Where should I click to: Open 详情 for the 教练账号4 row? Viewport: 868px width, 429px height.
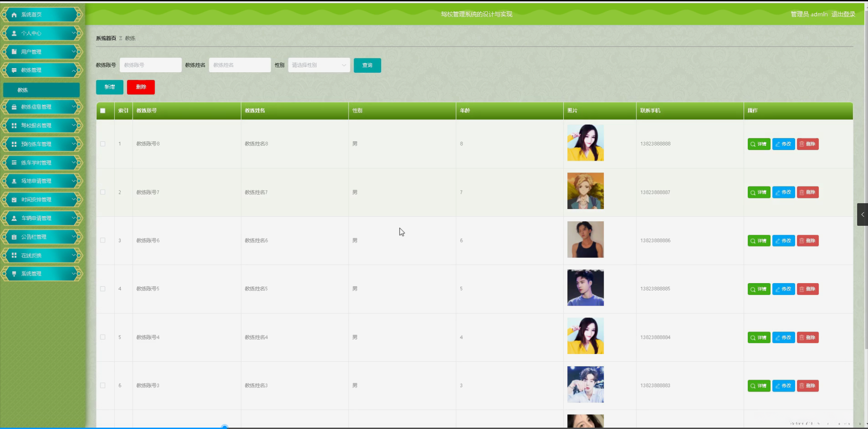point(759,338)
